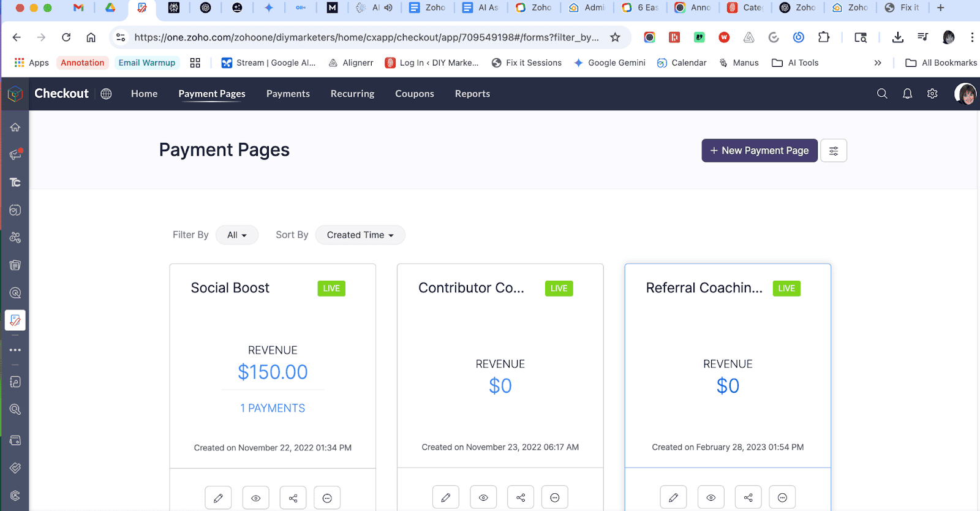
Task: Select the Payment Pages tab
Action: [x=212, y=94]
